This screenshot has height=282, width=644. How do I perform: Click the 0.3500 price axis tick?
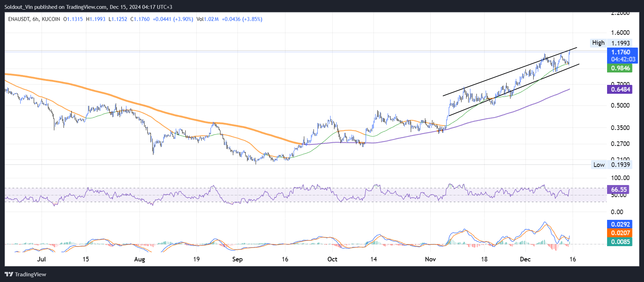click(x=620, y=128)
